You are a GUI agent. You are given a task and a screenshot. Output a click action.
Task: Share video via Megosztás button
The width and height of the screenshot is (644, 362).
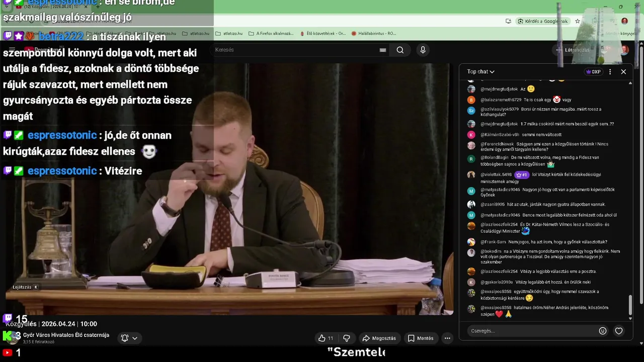pyautogui.click(x=379, y=338)
